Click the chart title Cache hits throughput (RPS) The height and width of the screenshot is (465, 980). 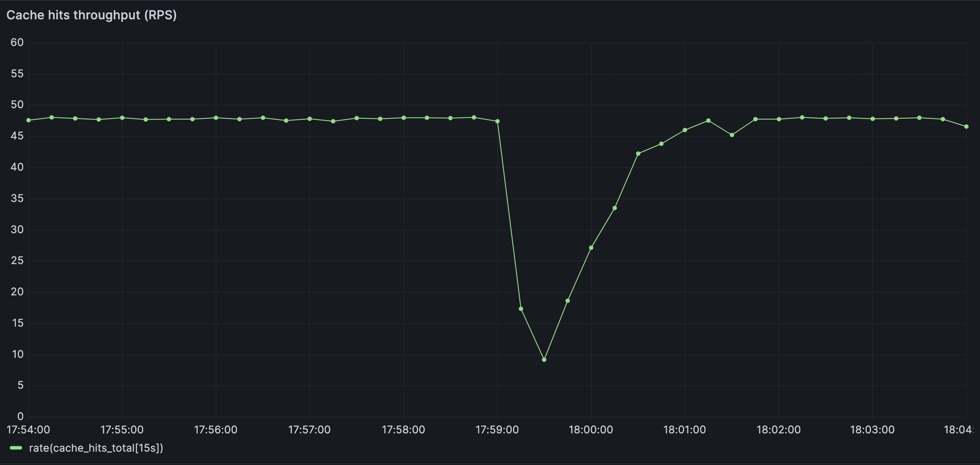(x=91, y=15)
